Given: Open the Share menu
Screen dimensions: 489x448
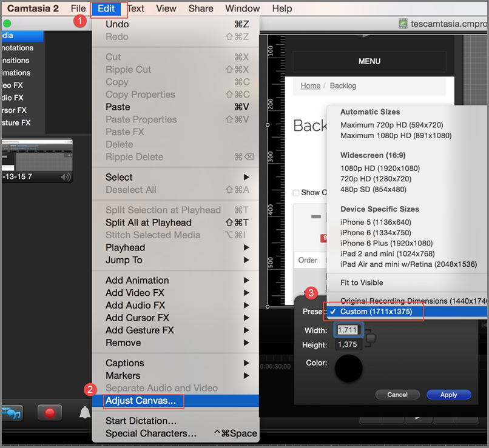Looking at the screenshot, I should click(200, 8).
